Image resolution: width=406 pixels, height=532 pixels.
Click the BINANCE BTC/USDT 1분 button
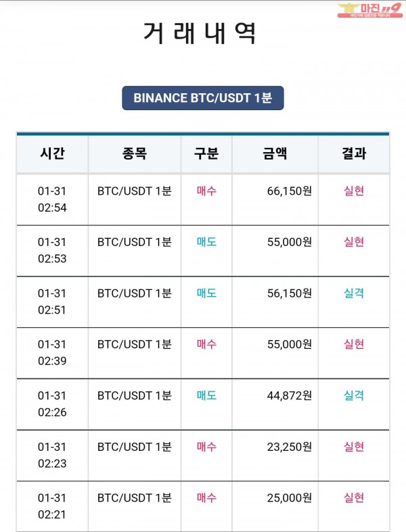click(202, 97)
